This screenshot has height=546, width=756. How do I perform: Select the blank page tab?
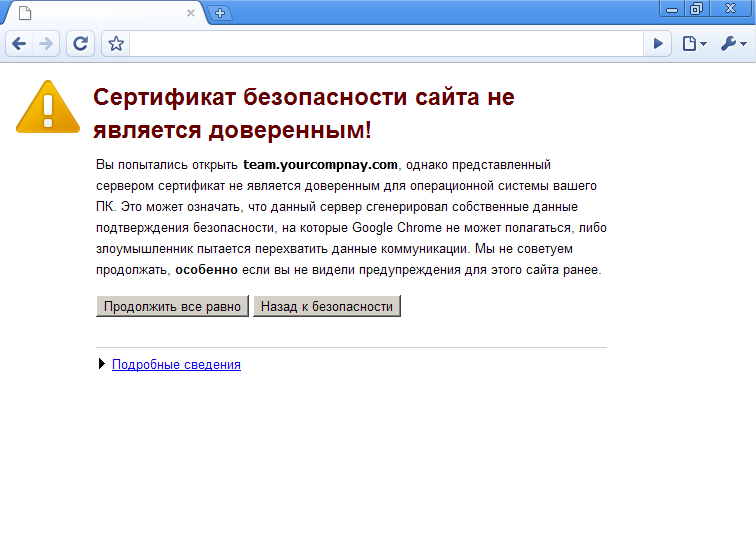coord(104,13)
